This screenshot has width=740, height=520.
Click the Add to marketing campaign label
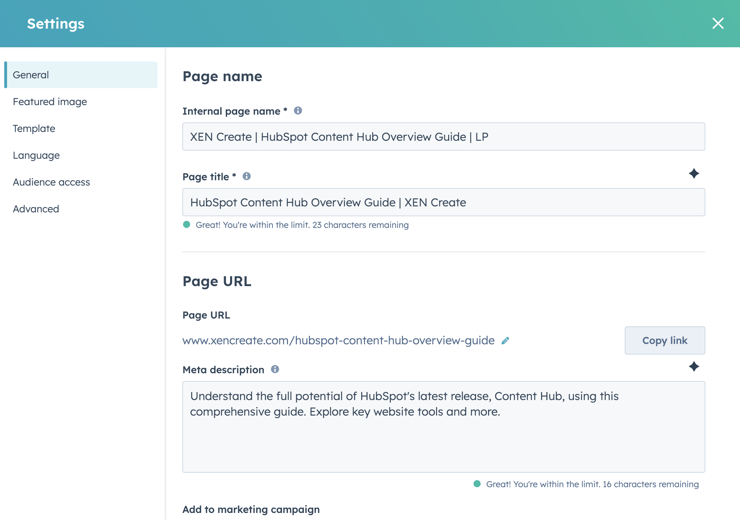coord(251,509)
